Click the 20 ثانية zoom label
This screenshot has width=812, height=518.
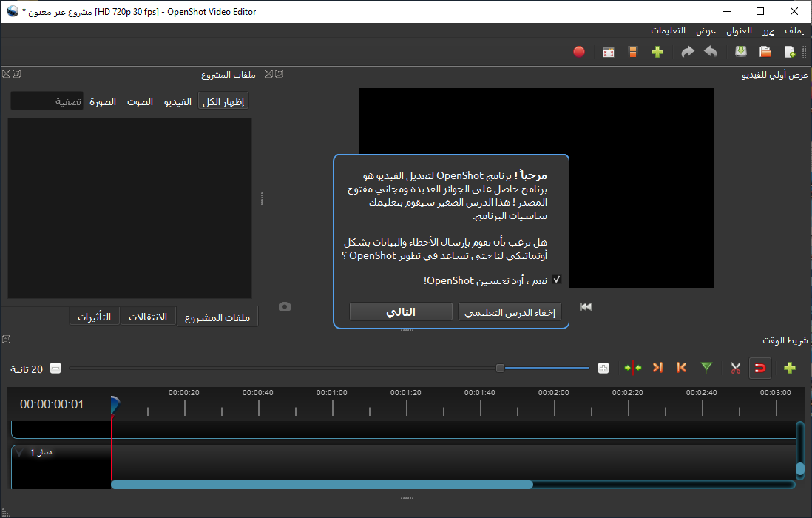pyautogui.click(x=27, y=369)
